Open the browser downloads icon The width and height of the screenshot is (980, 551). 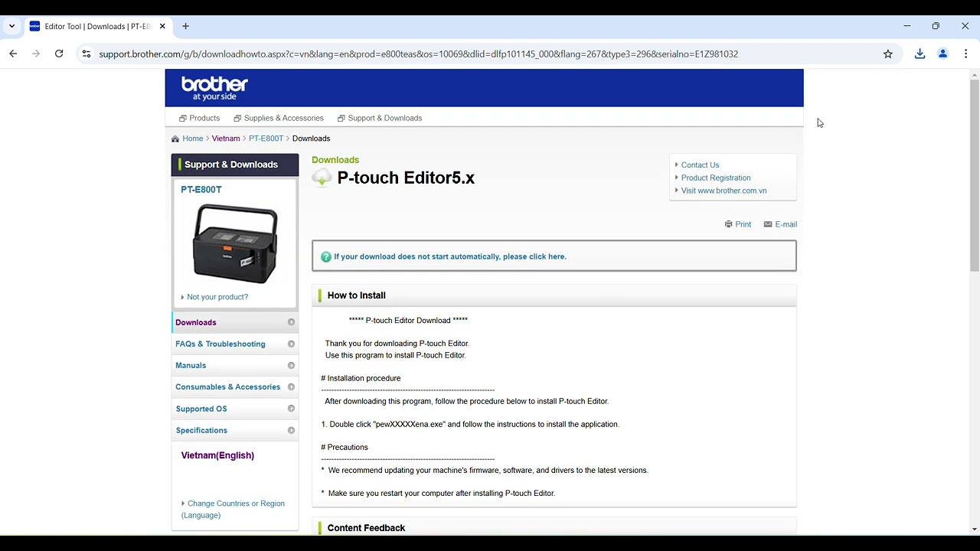click(920, 54)
